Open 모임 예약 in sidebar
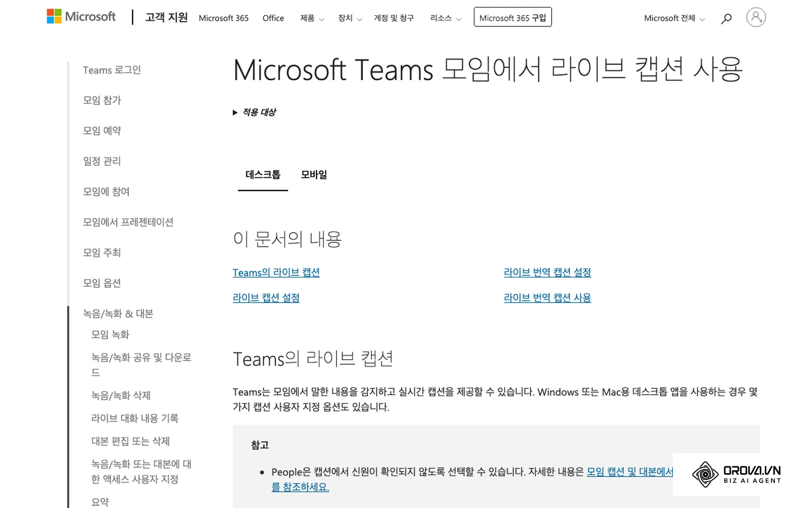The height and width of the screenshot is (508, 812). [x=102, y=131]
